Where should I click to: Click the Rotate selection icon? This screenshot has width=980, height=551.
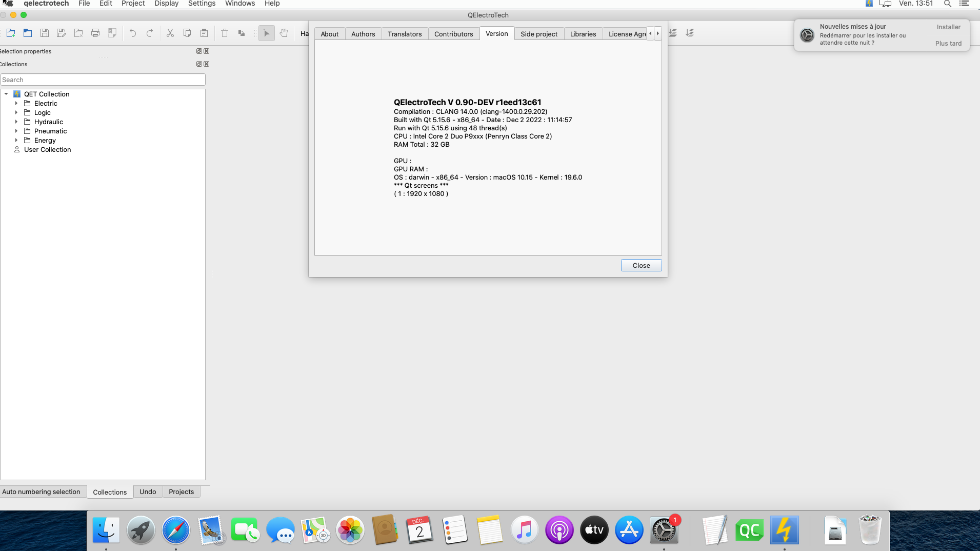point(242,33)
